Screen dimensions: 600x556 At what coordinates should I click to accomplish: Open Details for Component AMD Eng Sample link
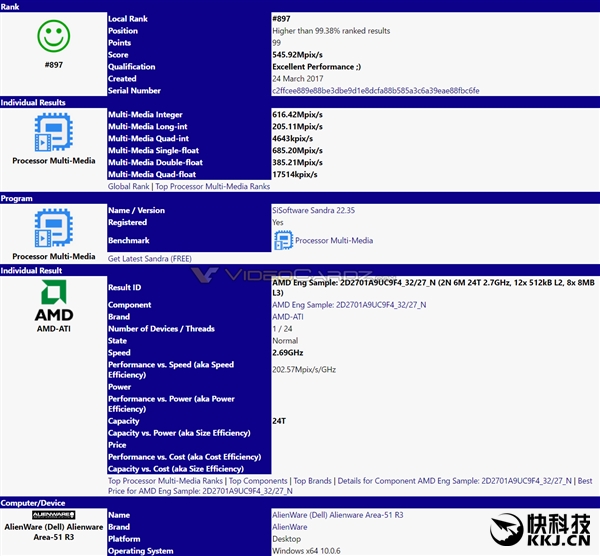455,481
